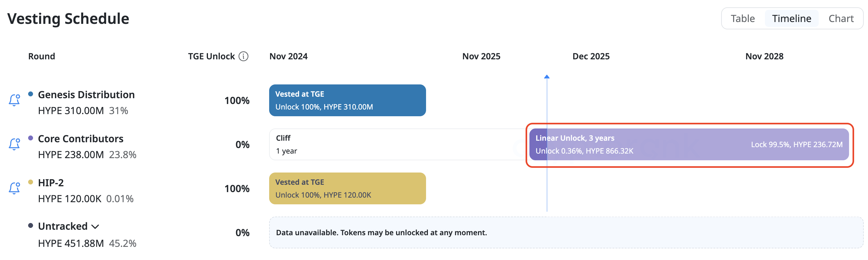Click the Core Contributors round name
Screen dimensions: 868x260
[x=80, y=139]
